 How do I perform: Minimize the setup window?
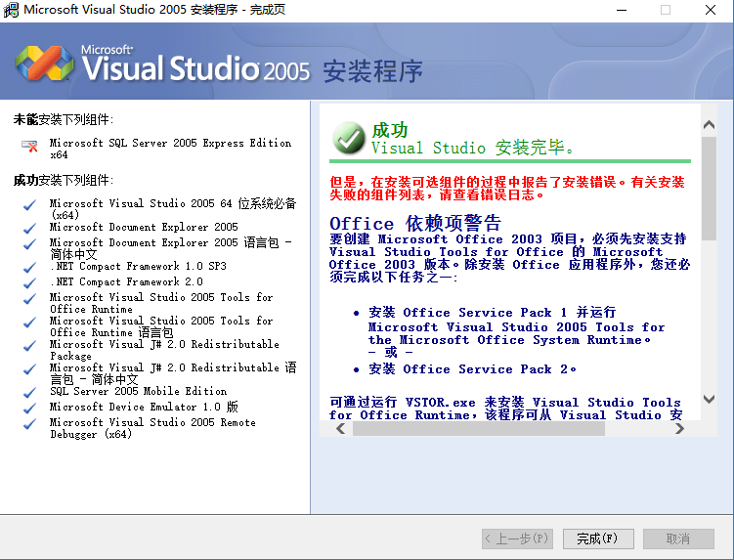pos(622,10)
